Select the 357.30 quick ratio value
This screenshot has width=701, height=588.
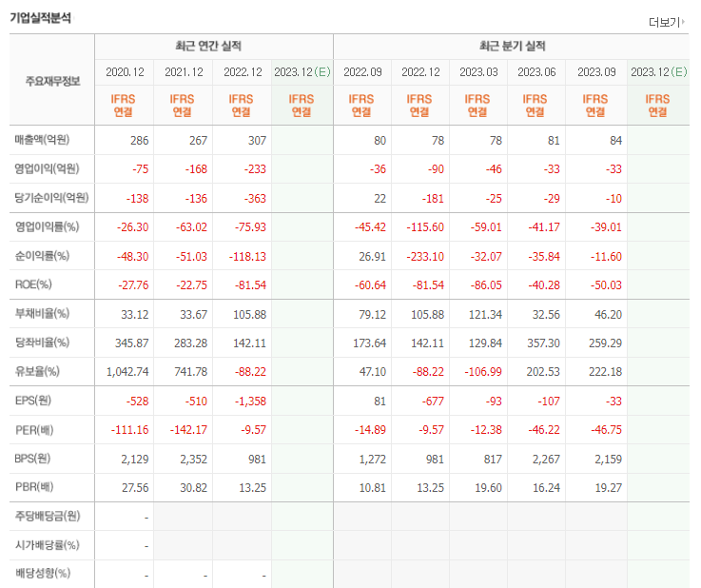coord(543,343)
